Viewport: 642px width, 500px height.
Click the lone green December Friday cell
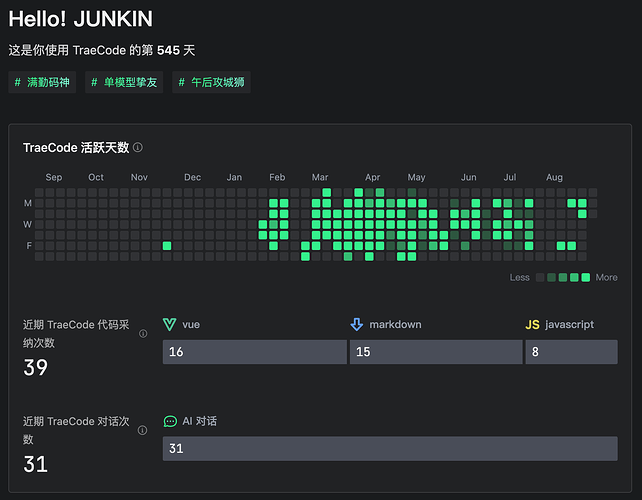167,246
